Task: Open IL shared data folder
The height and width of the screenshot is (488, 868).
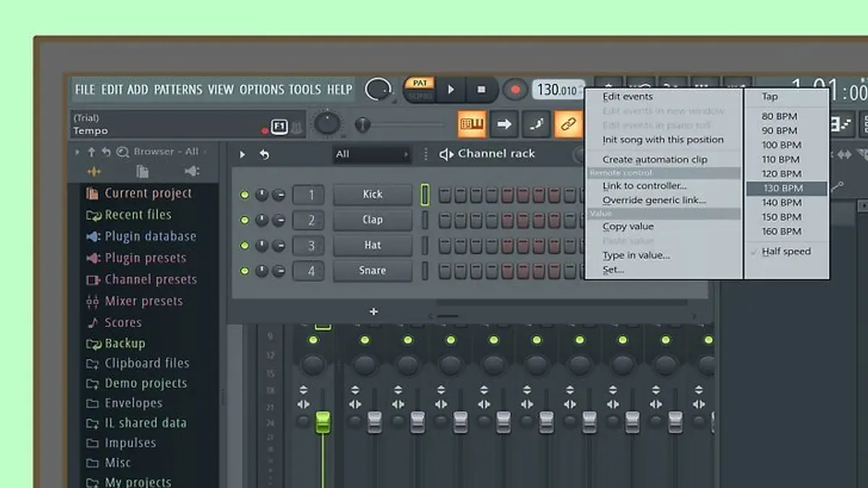Action: tap(136, 423)
